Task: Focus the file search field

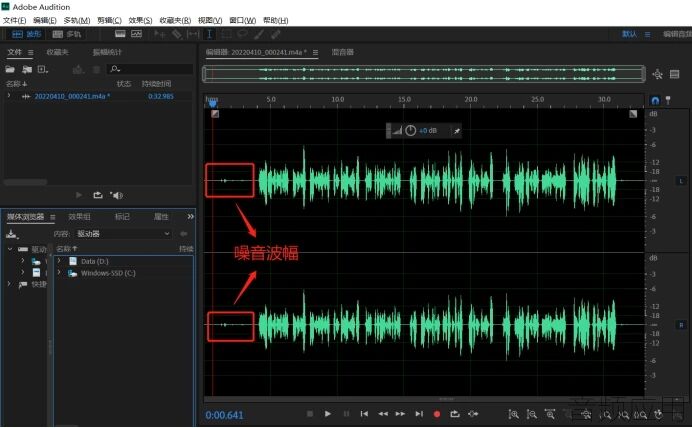Action: click(x=150, y=69)
